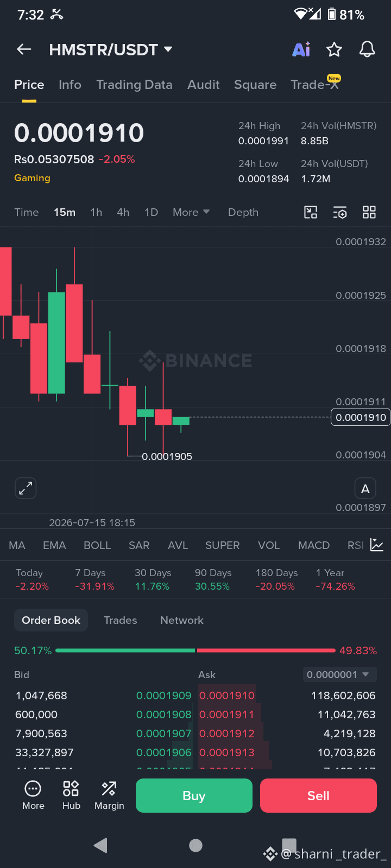The image size is (391, 868).
Task: Open the Margin trading icon
Action: pyautogui.click(x=109, y=795)
